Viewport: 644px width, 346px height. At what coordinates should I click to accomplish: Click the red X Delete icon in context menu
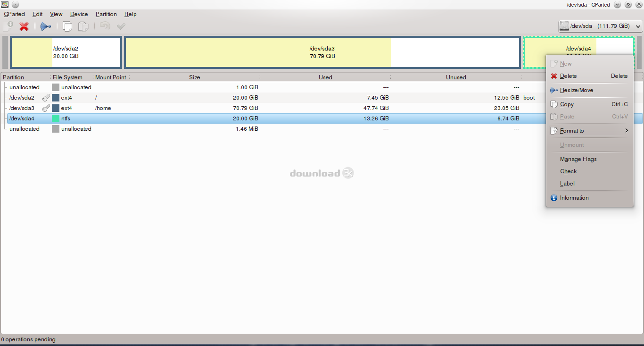(554, 76)
